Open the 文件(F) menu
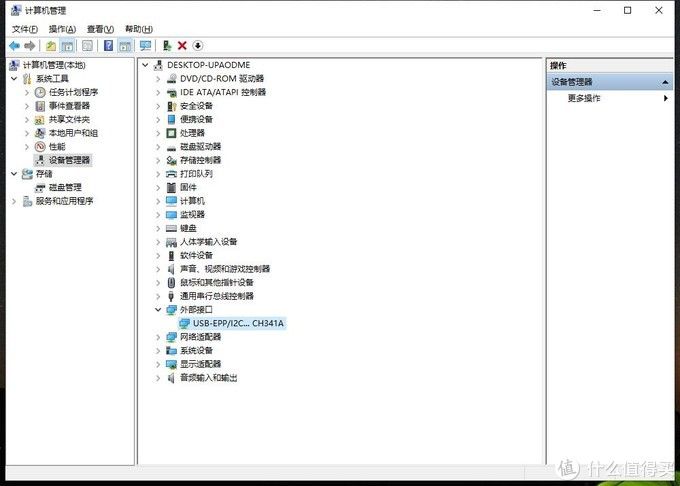This screenshot has width=680, height=486. (25, 29)
